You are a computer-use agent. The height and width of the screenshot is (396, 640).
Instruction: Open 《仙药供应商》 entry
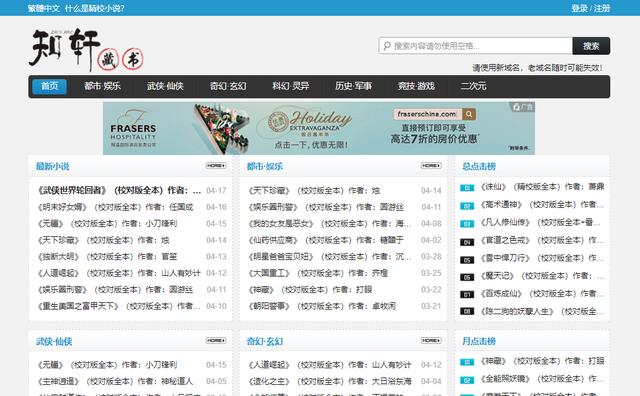[326, 240]
